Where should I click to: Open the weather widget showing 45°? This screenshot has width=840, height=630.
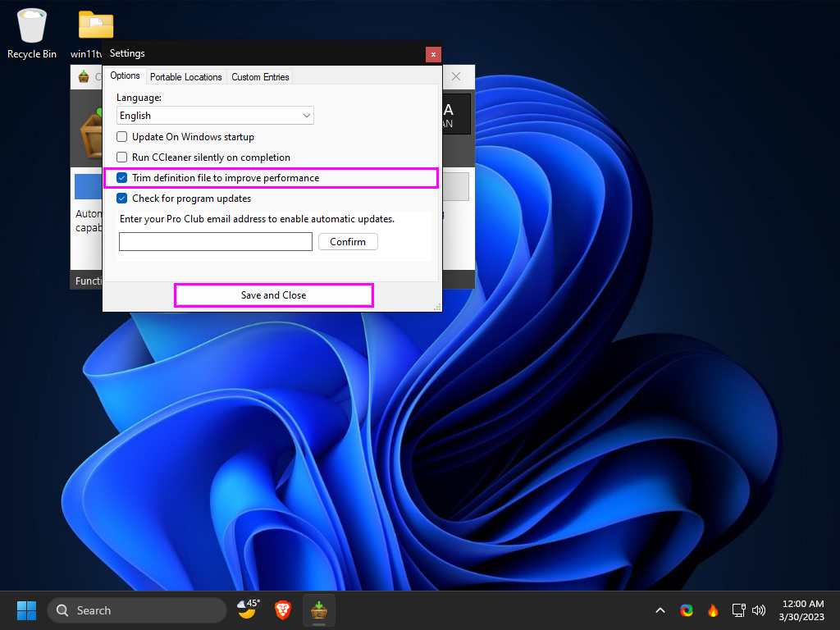pos(249,609)
